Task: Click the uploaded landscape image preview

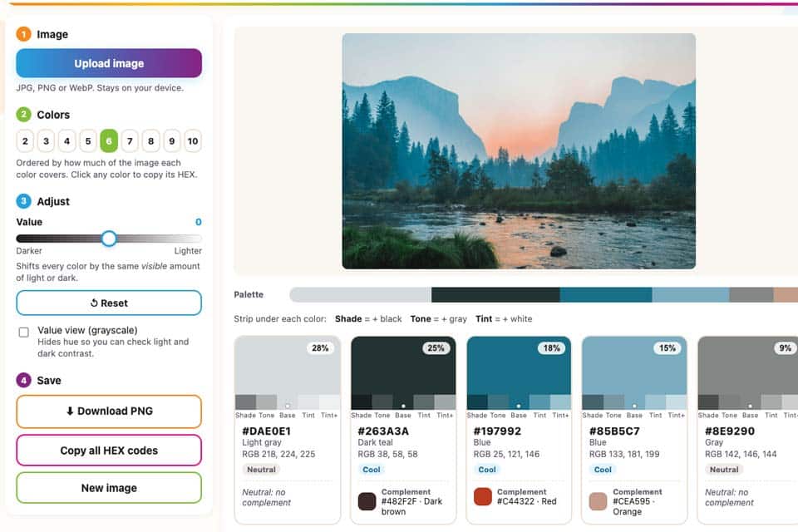Action: pyautogui.click(x=519, y=151)
